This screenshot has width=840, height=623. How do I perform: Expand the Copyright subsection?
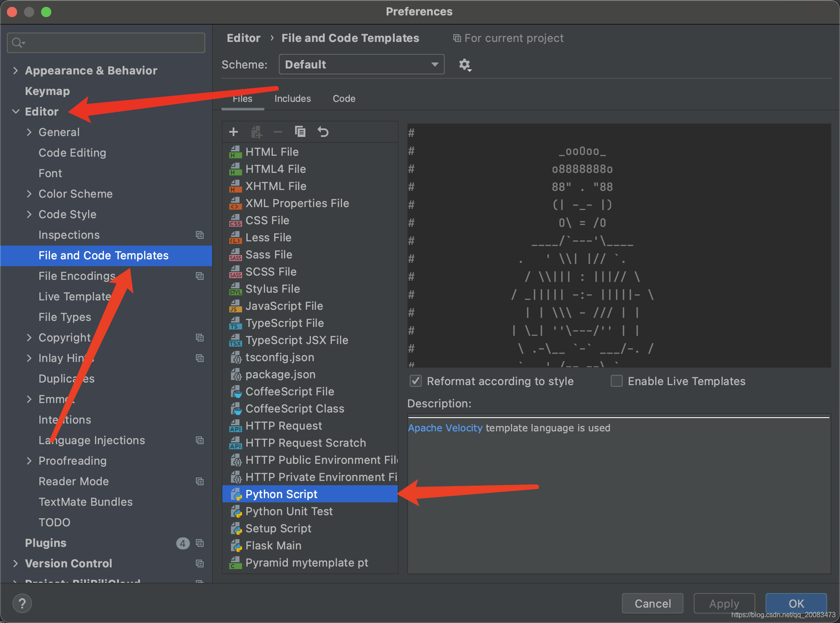[29, 338]
